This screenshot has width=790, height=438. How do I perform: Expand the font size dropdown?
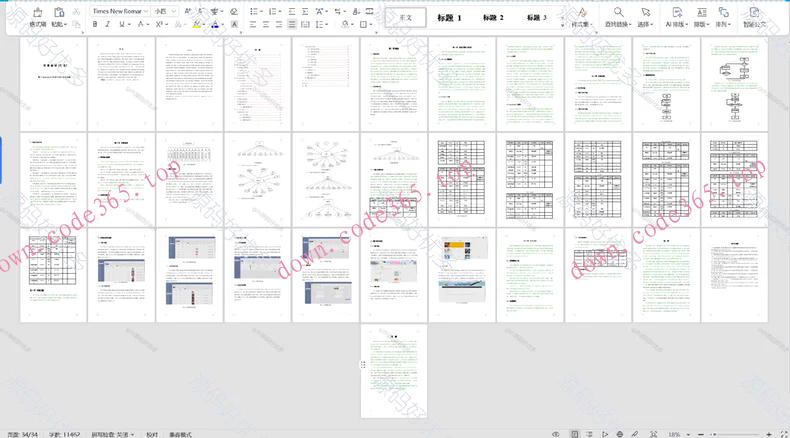click(175, 11)
